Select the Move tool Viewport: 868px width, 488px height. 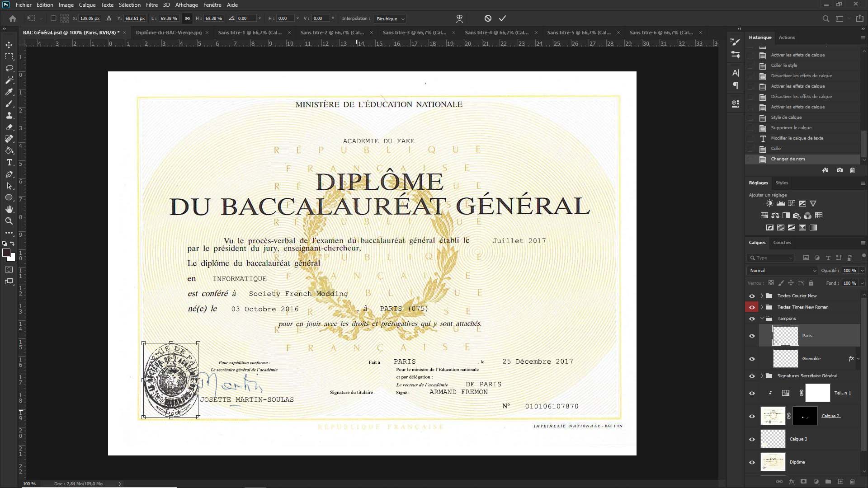(x=9, y=45)
